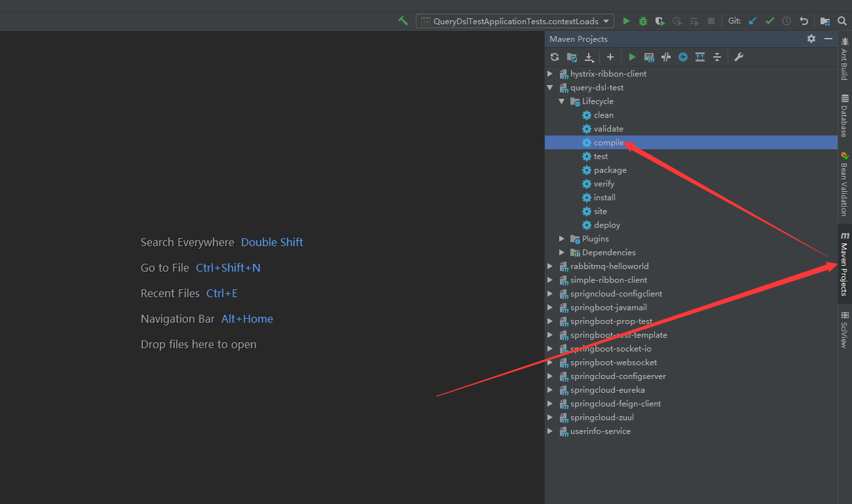
Task: Open the Database side tab
Action: (x=845, y=115)
